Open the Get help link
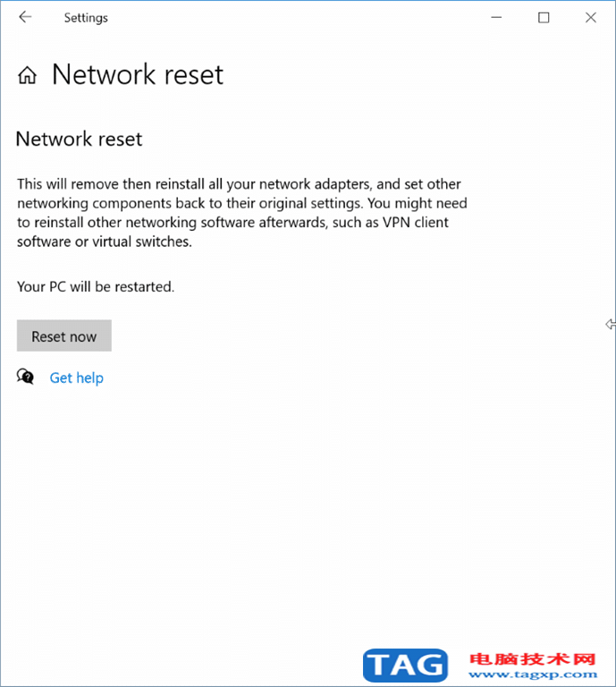Viewport: 616px width, 687px height. (x=77, y=377)
